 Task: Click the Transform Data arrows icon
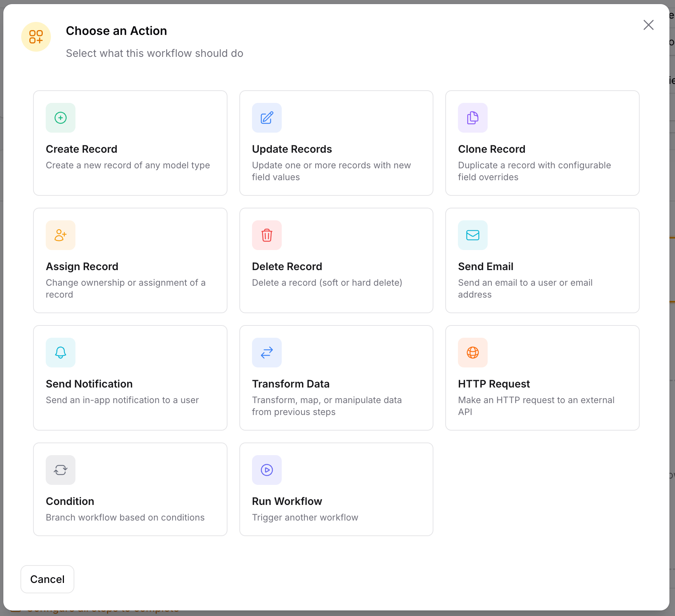[267, 352]
